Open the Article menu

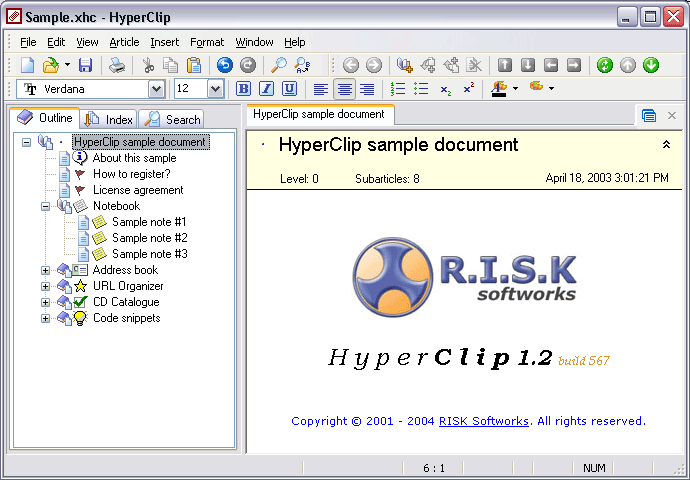pos(124,42)
